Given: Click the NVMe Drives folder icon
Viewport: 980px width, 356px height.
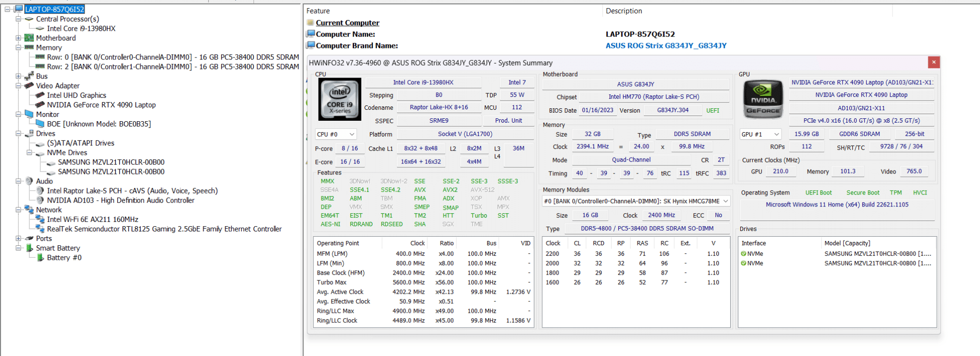Looking at the screenshot, I should 40,153.
